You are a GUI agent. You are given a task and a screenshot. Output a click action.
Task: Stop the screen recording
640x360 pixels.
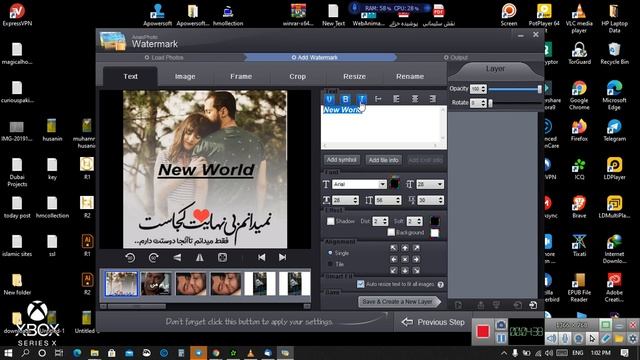click(x=483, y=331)
